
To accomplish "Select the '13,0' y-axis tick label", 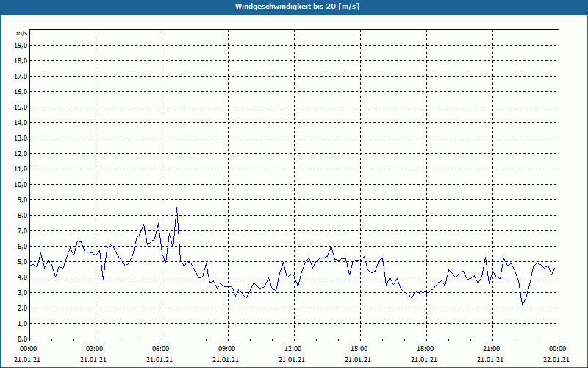I will point(21,138).
